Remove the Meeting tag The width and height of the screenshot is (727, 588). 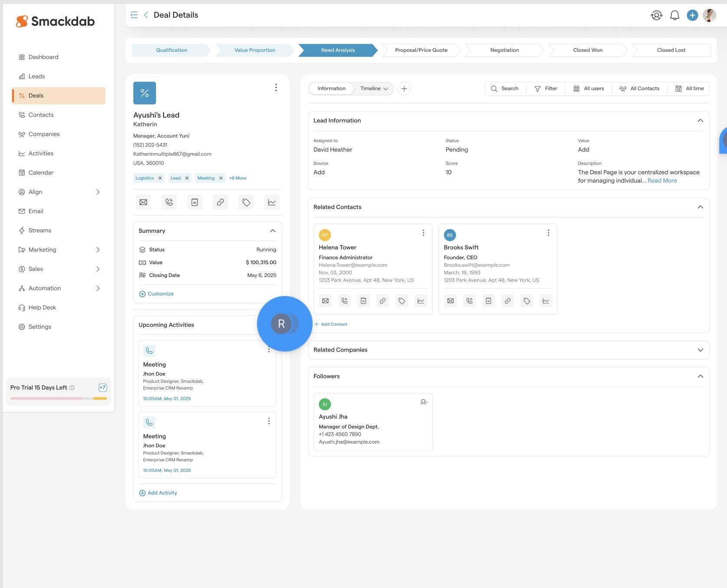point(221,178)
